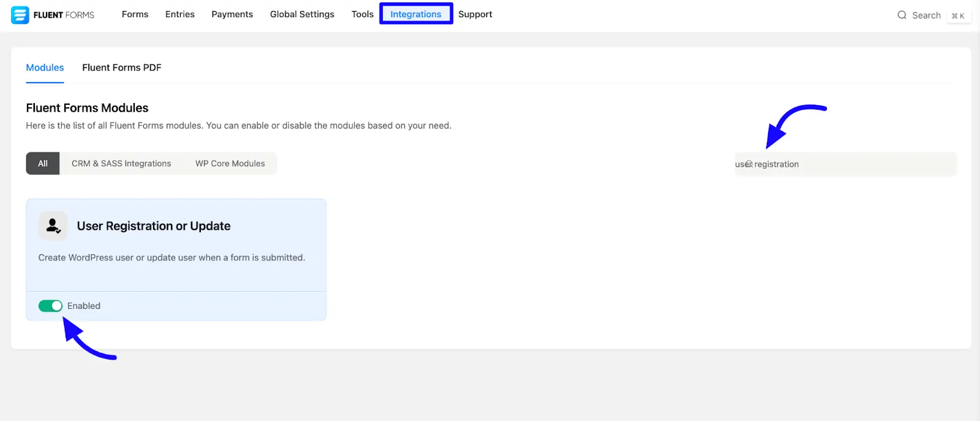Filter modules by CRM & SASS Integrations
The image size is (980, 421).
[x=121, y=164]
